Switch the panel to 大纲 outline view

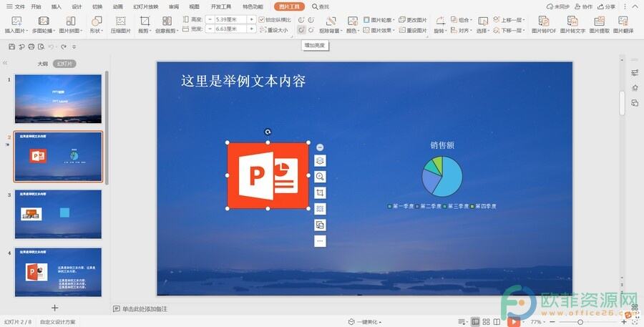point(43,64)
